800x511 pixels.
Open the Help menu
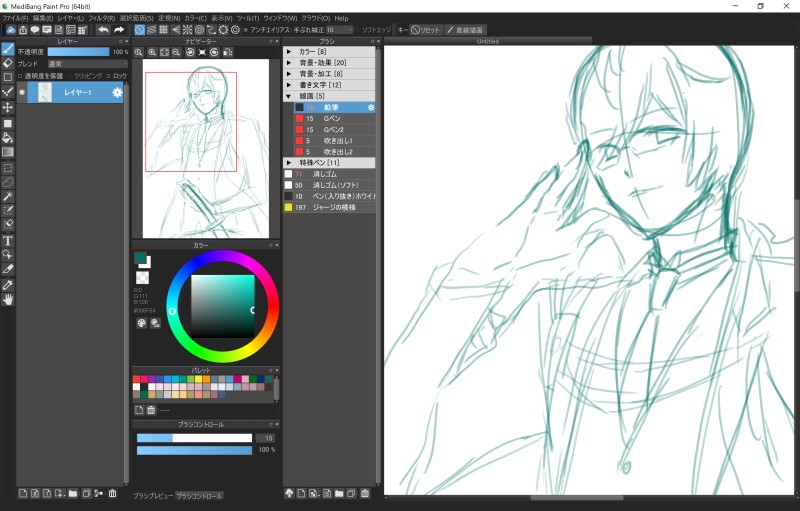pos(341,18)
